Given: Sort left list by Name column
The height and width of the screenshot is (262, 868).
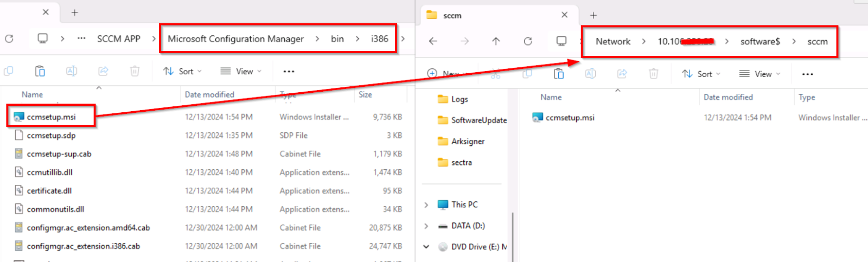Looking at the screenshot, I should (x=32, y=94).
